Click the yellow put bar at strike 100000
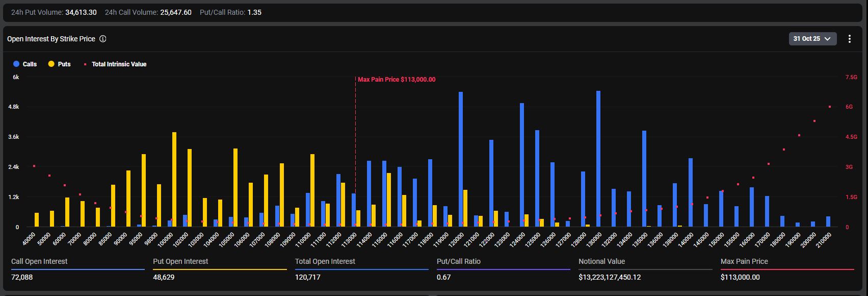The image size is (868, 296). (x=174, y=179)
